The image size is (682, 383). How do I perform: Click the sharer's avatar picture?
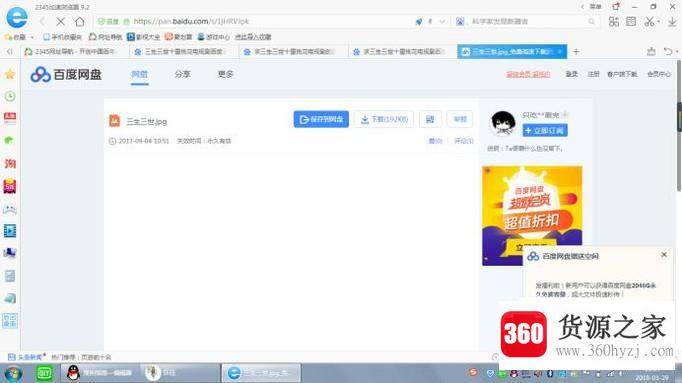503,123
